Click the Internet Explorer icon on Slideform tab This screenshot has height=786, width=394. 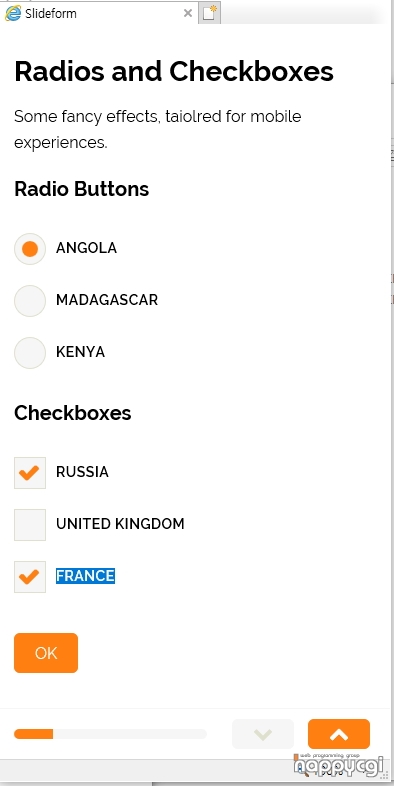13,13
